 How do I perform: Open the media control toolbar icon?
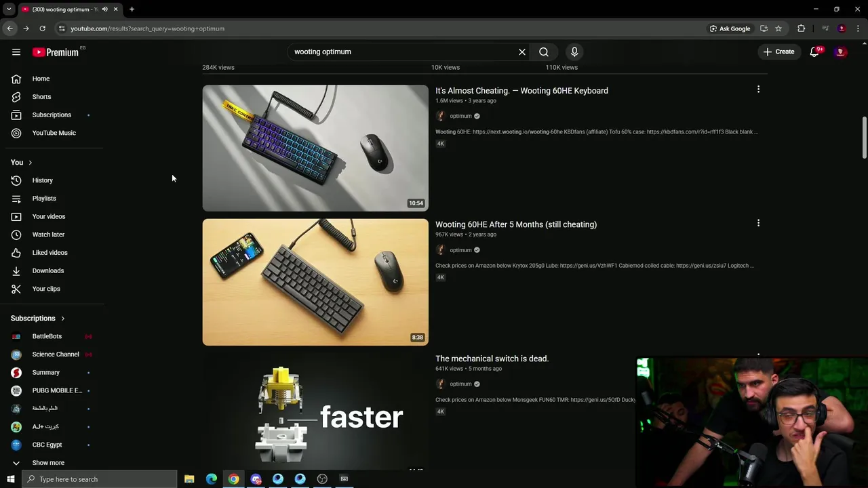(825, 28)
